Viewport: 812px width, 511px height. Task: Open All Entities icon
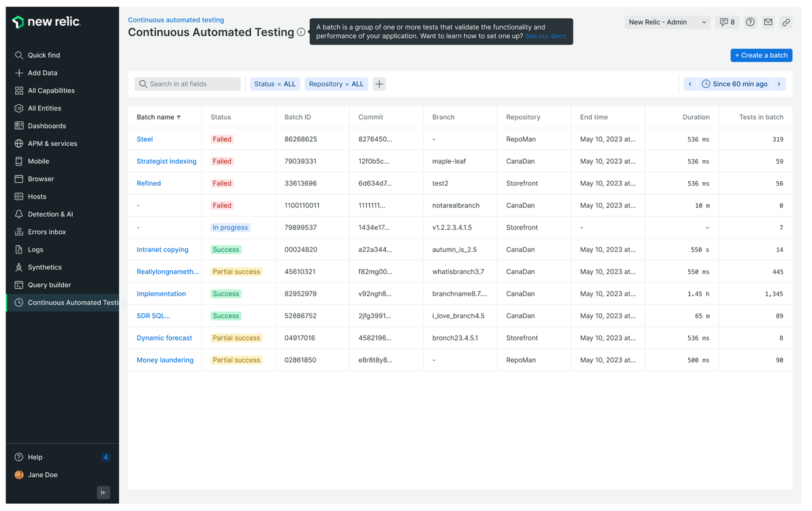pyautogui.click(x=19, y=108)
